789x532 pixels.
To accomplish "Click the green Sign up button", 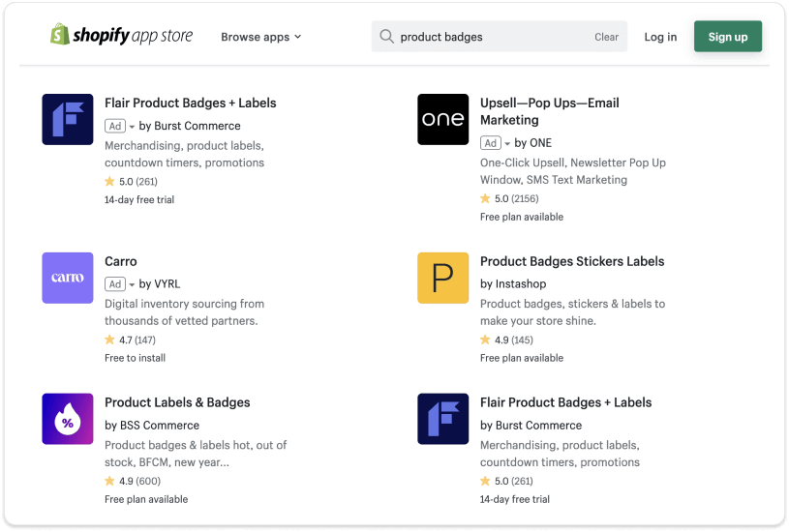I will coord(728,36).
